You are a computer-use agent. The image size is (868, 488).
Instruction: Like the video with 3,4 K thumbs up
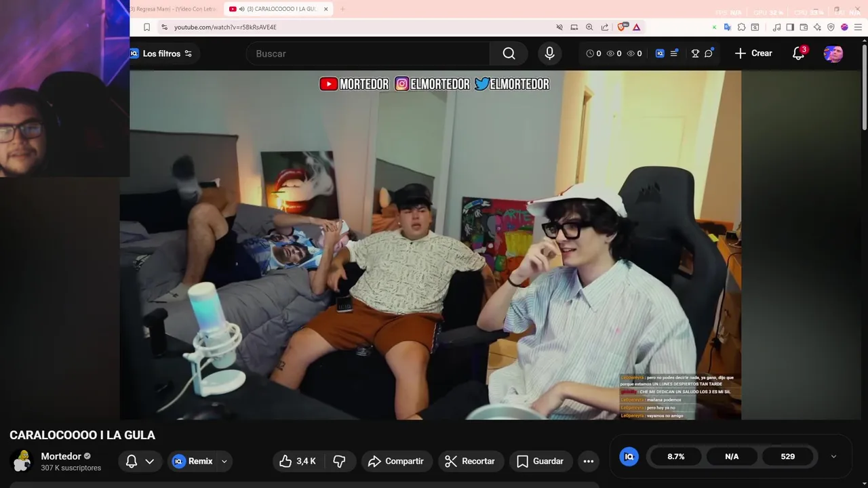click(x=298, y=461)
